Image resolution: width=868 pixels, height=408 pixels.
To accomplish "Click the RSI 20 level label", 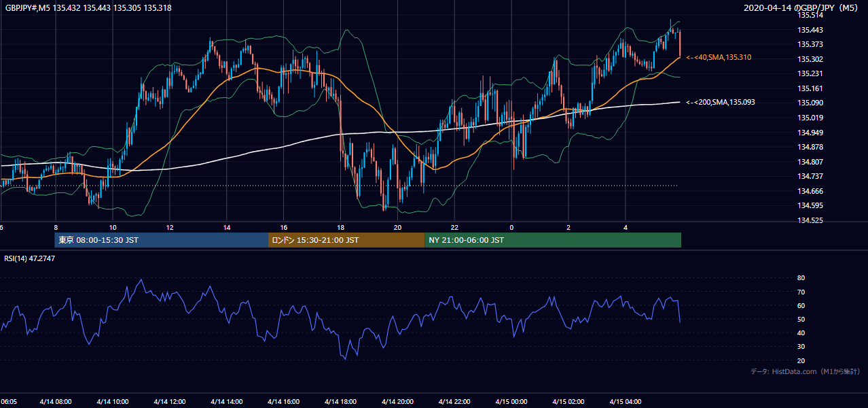I will coord(801,360).
